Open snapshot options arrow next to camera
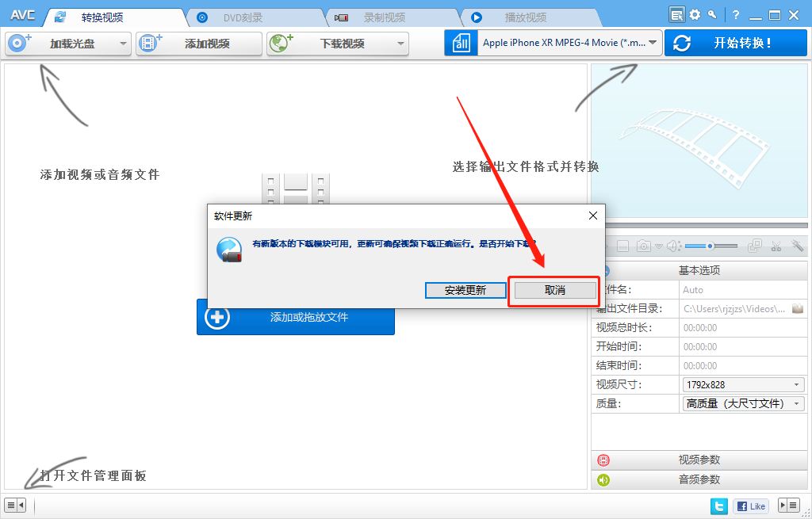The image size is (812, 519). coord(659,246)
